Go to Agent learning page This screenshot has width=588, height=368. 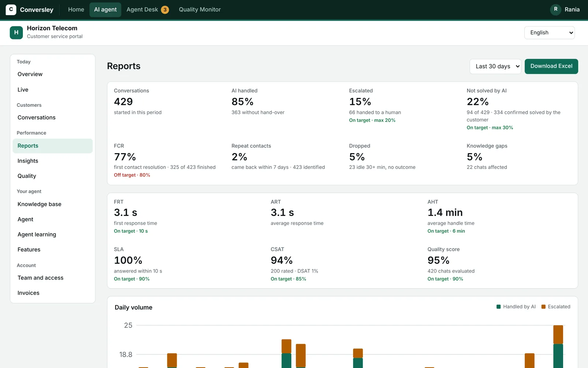(53, 234)
